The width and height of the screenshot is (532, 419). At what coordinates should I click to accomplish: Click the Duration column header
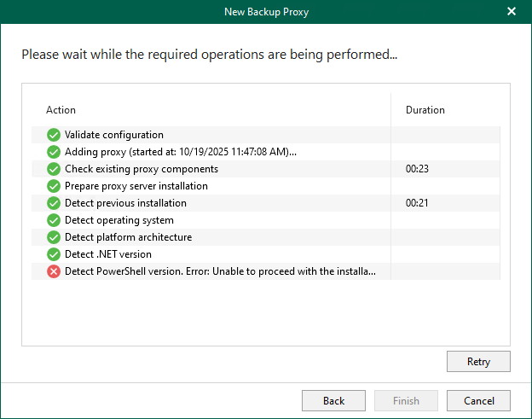pyautogui.click(x=425, y=110)
